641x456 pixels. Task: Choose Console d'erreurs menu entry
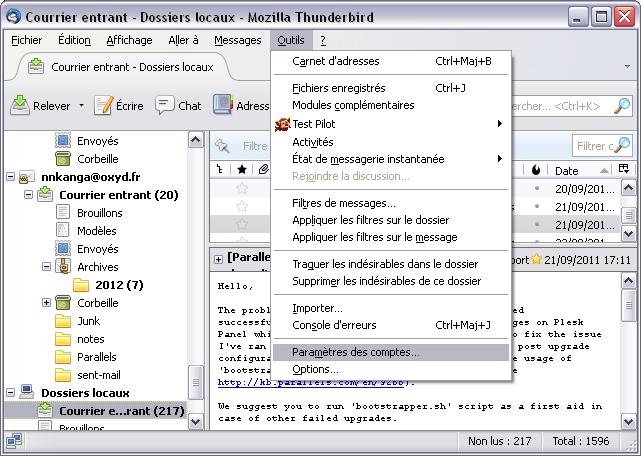(391, 325)
